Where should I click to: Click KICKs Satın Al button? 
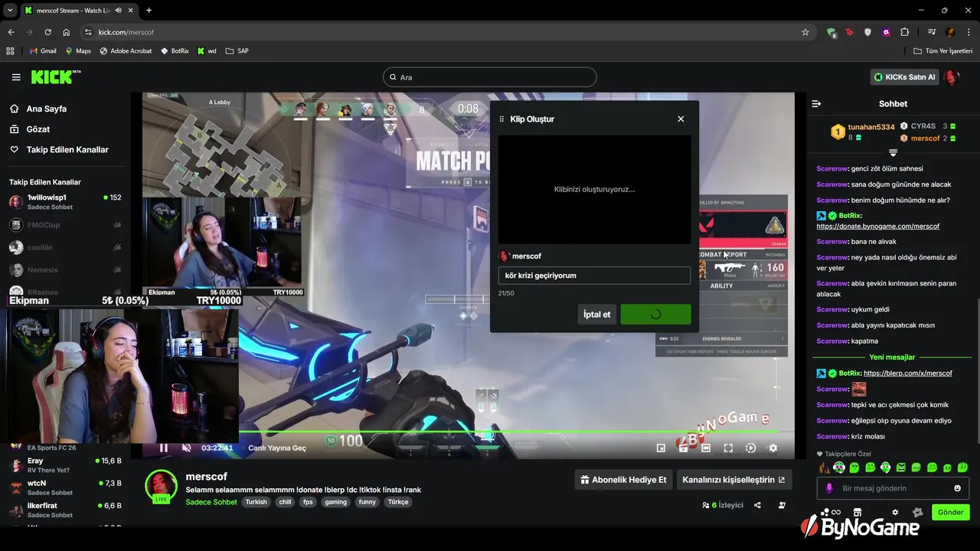point(904,77)
